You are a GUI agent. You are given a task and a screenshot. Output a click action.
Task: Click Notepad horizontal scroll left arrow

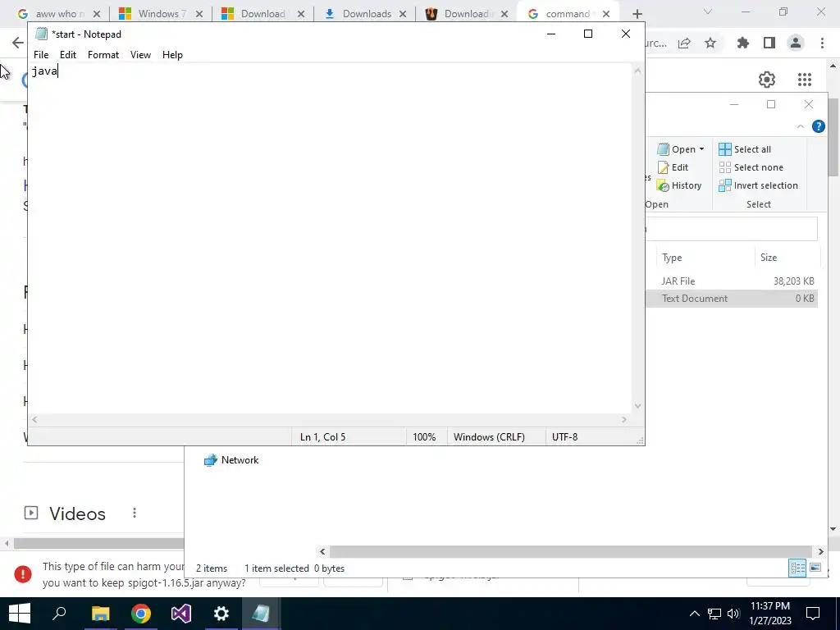34,420
